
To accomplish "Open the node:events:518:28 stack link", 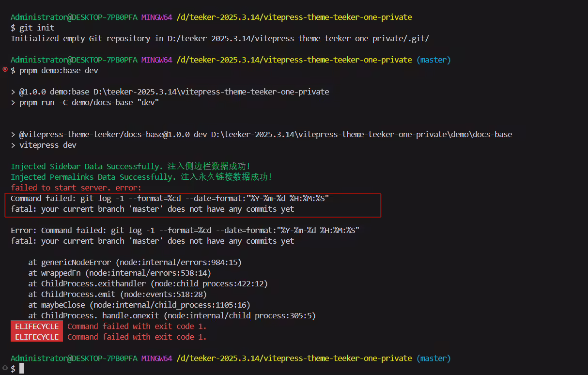I will tap(163, 294).
